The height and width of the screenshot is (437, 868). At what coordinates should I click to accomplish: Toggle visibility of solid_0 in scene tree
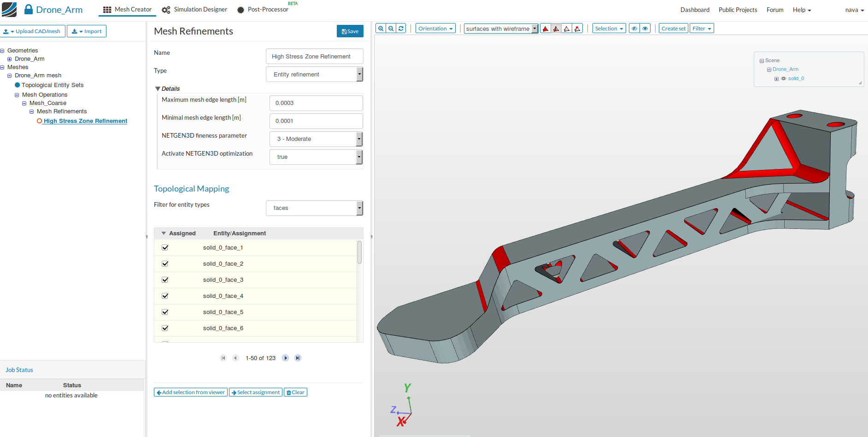[783, 79]
